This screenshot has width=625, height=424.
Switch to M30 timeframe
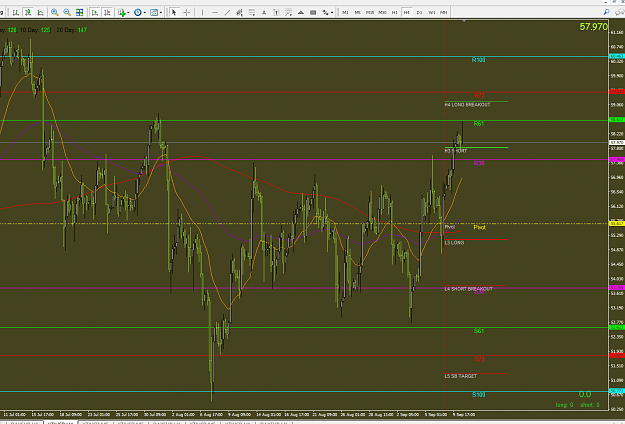click(x=382, y=12)
